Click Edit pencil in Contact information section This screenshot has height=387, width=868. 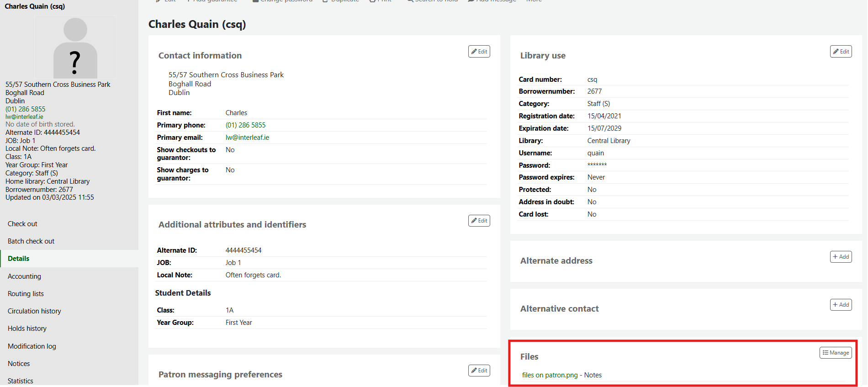click(479, 52)
